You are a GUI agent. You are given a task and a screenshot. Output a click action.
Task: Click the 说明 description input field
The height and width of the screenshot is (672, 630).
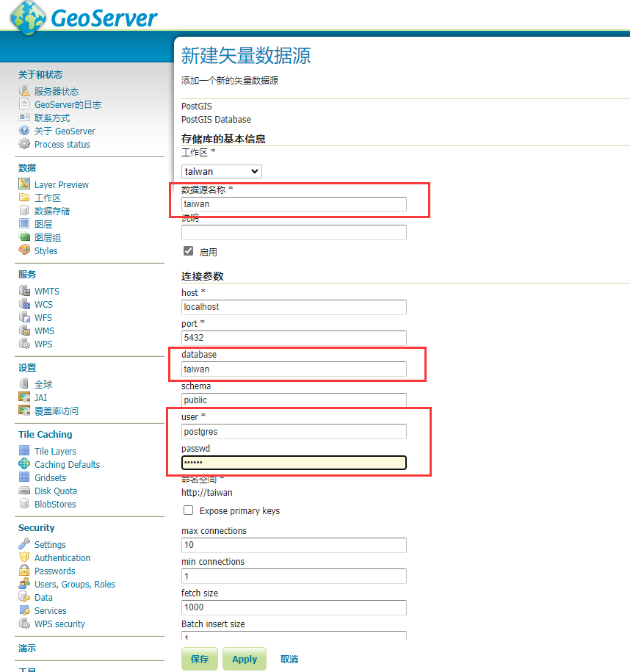pos(294,232)
